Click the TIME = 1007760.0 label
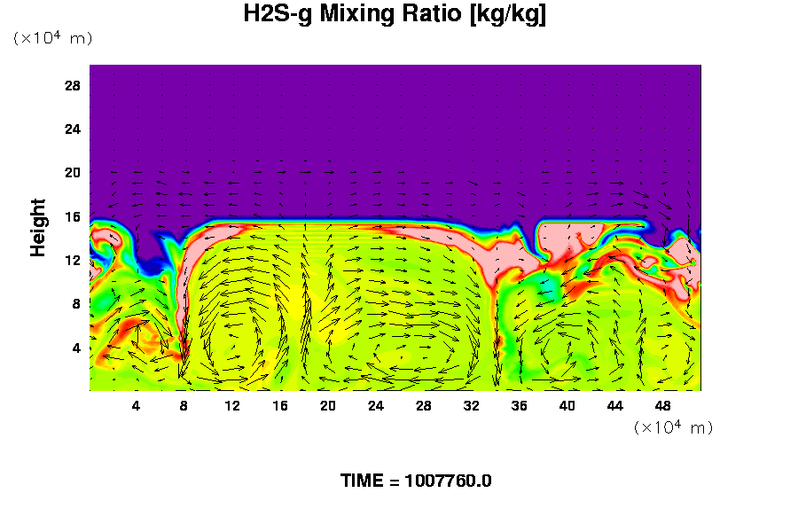The image size is (798, 532). (416, 481)
